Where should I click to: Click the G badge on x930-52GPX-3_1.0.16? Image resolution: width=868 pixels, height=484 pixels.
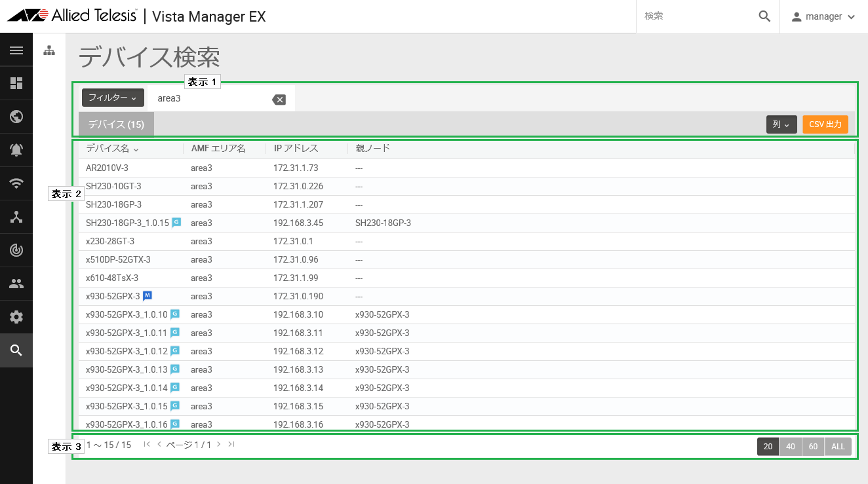(x=175, y=424)
